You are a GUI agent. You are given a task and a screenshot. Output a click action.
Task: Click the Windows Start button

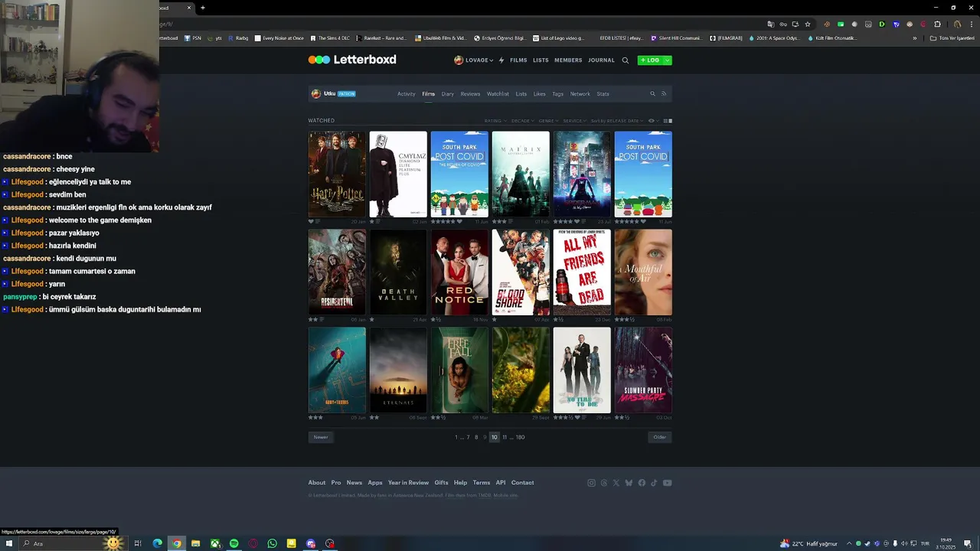pos(9,543)
